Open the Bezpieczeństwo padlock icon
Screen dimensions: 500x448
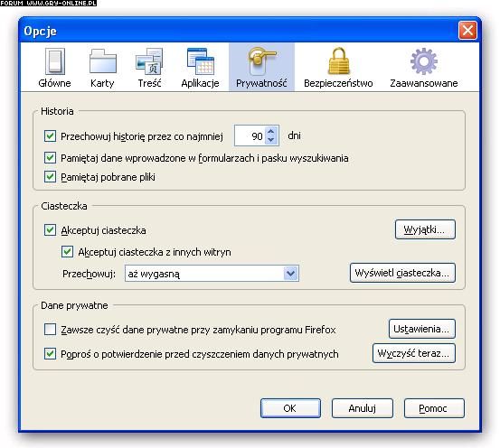pos(339,61)
